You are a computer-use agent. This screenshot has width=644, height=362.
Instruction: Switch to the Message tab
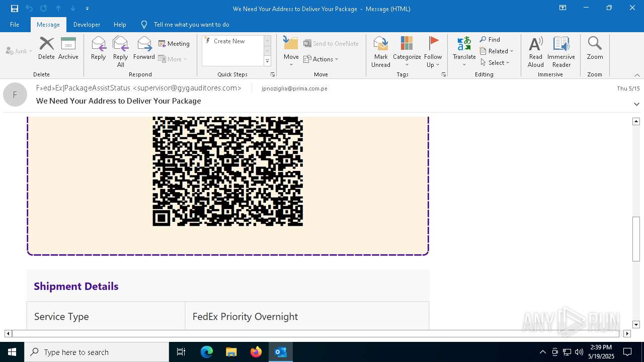tap(48, 24)
